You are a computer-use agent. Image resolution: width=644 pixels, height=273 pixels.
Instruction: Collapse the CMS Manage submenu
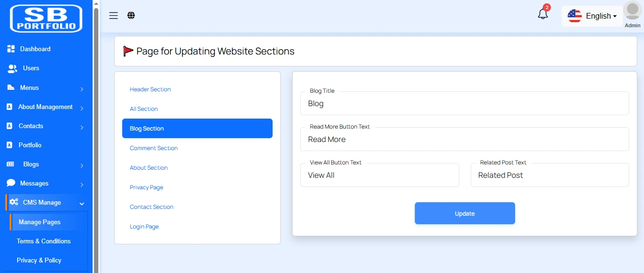[x=45, y=203]
